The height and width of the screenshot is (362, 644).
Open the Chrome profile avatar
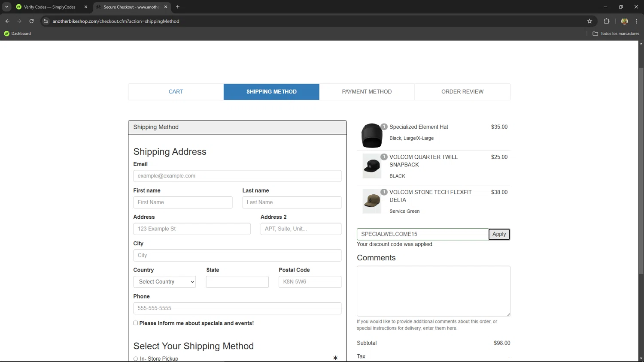(624, 21)
